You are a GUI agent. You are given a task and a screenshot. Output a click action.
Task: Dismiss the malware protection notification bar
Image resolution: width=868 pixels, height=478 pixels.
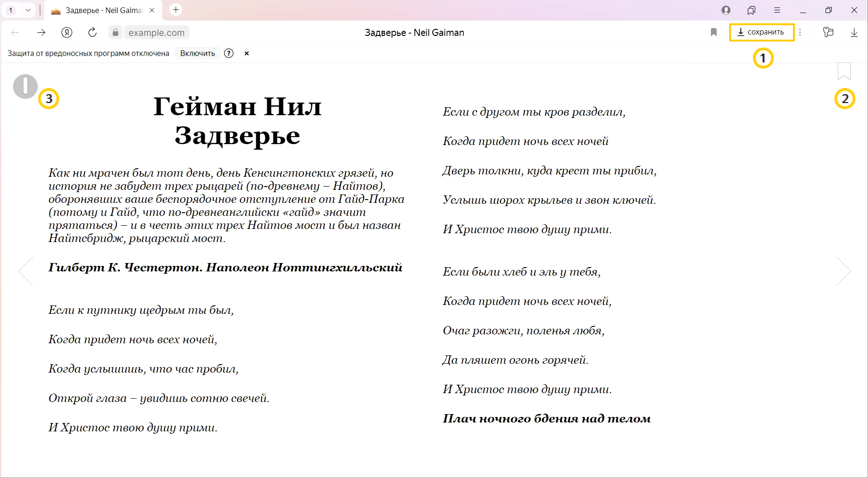click(x=246, y=53)
